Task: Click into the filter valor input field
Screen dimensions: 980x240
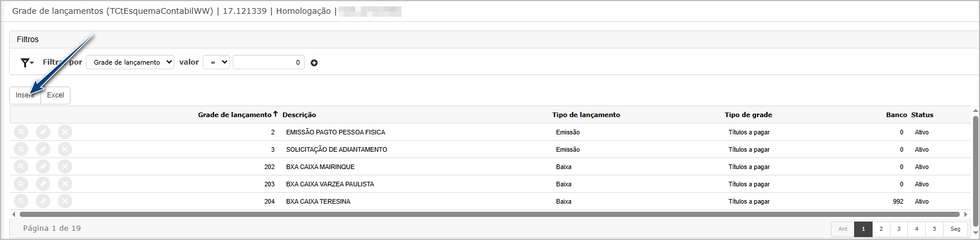Action: (269, 62)
